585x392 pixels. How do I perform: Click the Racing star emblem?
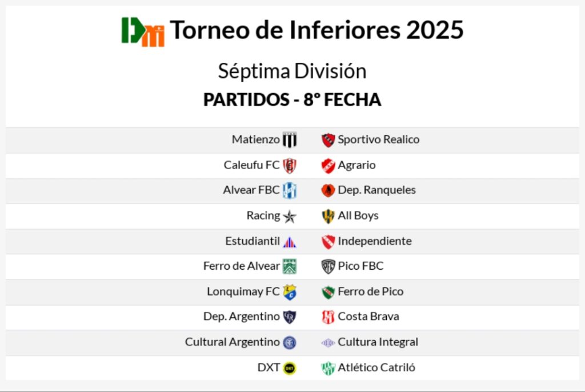(x=290, y=216)
